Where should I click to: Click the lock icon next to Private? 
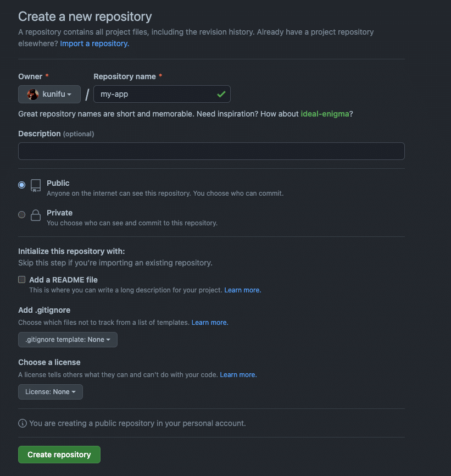35,215
